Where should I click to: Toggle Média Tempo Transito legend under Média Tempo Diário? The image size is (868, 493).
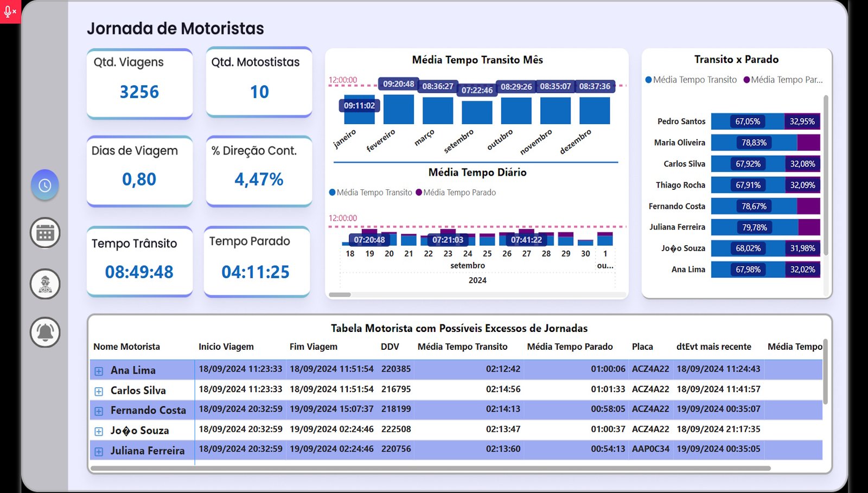(x=370, y=192)
